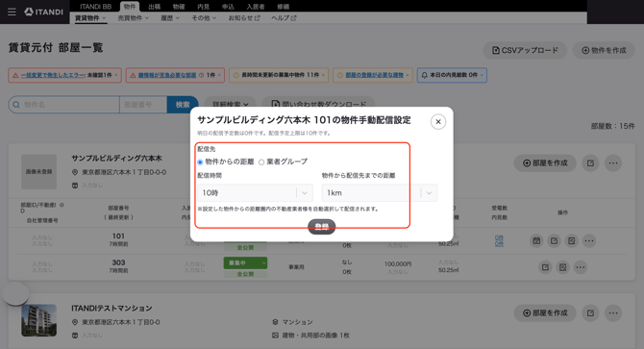Expand the 賃貸物件 submenu
Screen dimensions: 644x349
(x=90, y=18)
